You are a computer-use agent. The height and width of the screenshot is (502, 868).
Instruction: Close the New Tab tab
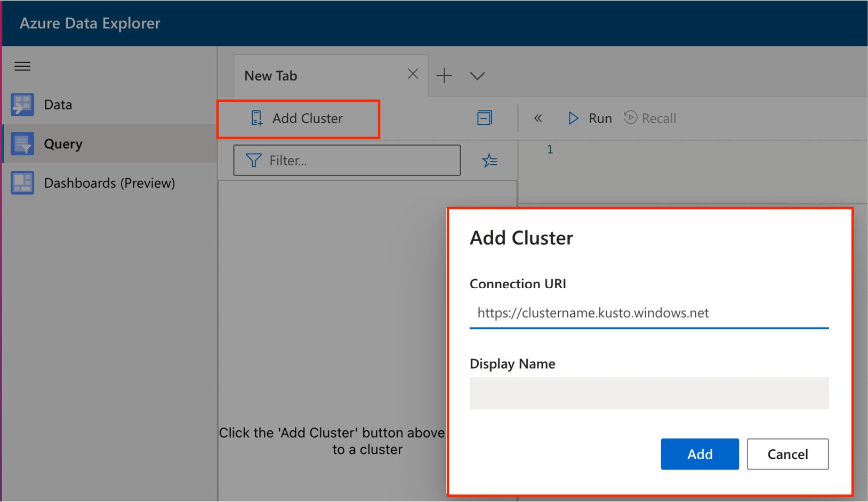[x=413, y=74]
